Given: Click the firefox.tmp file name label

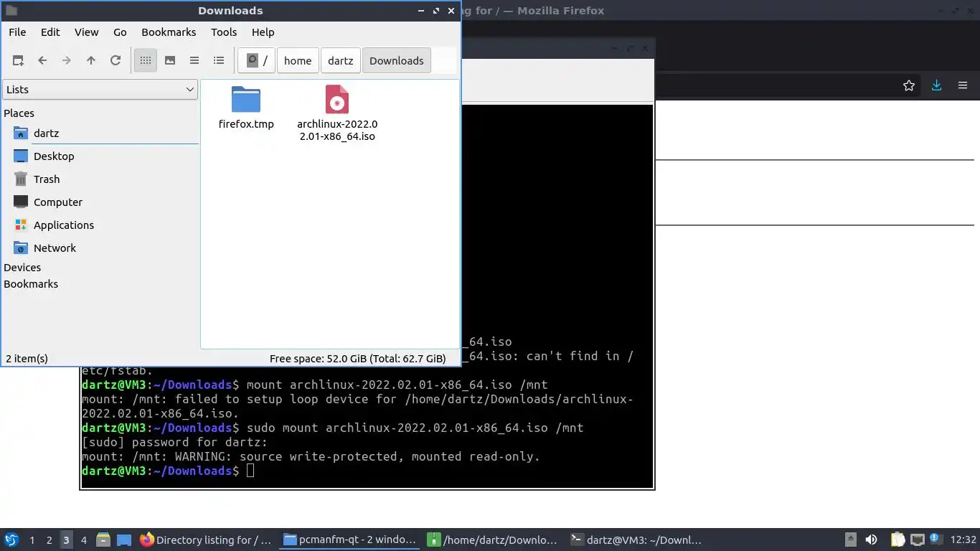Looking at the screenshot, I should [x=246, y=124].
